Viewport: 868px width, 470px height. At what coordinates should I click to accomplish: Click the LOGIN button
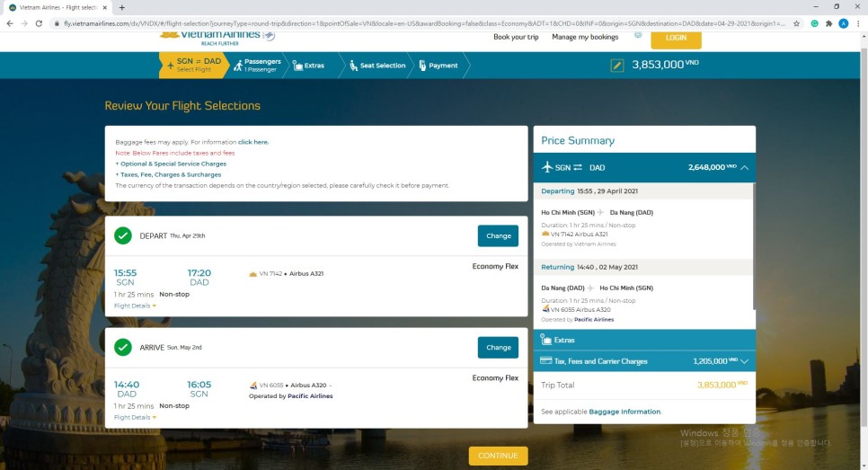pos(676,39)
